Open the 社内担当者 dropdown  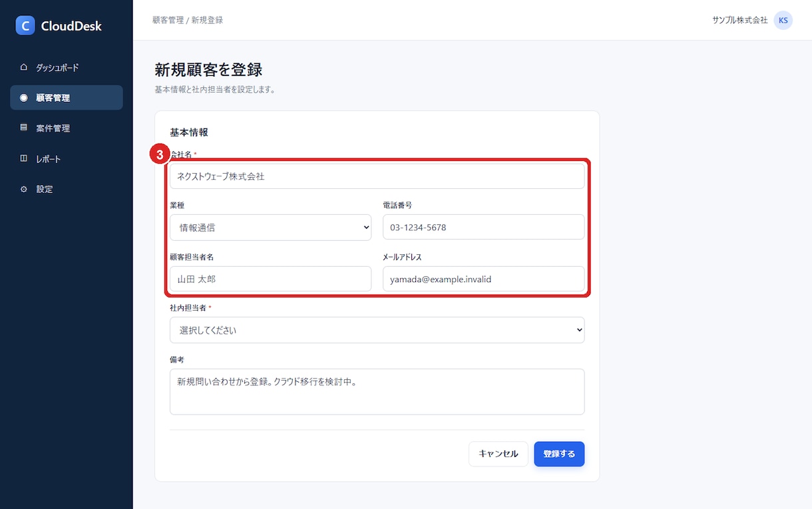[x=377, y=330]
